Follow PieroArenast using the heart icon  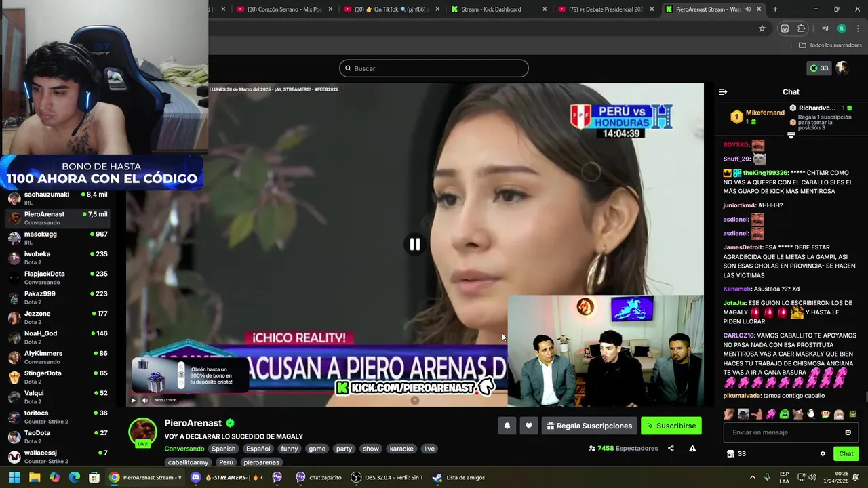coord(529,426)
